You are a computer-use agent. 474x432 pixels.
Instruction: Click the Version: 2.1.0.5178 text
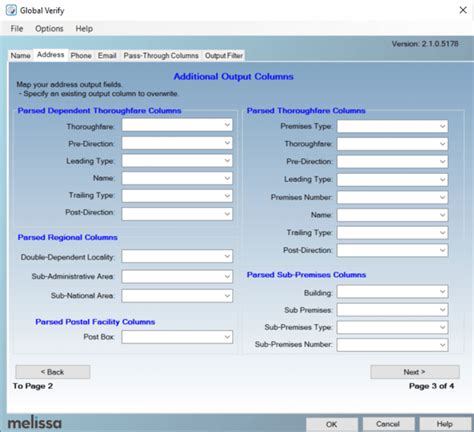[x=425, y=44]
